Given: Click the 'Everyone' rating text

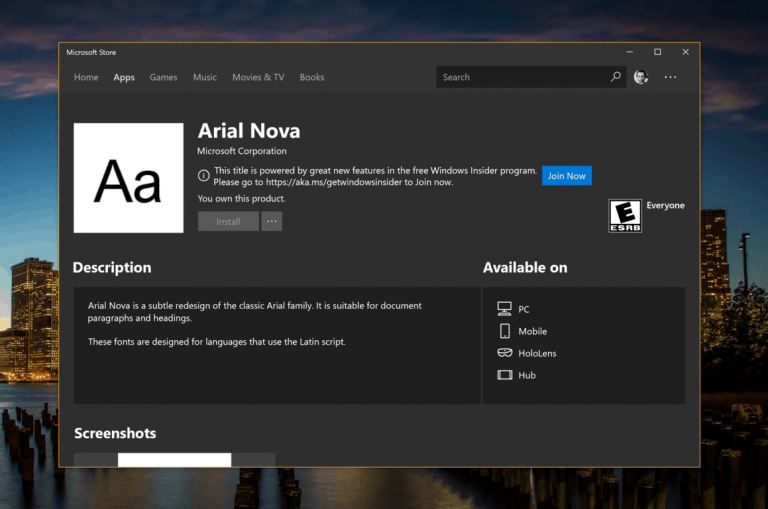Looking at the screenshot, I should click(665, 205).
